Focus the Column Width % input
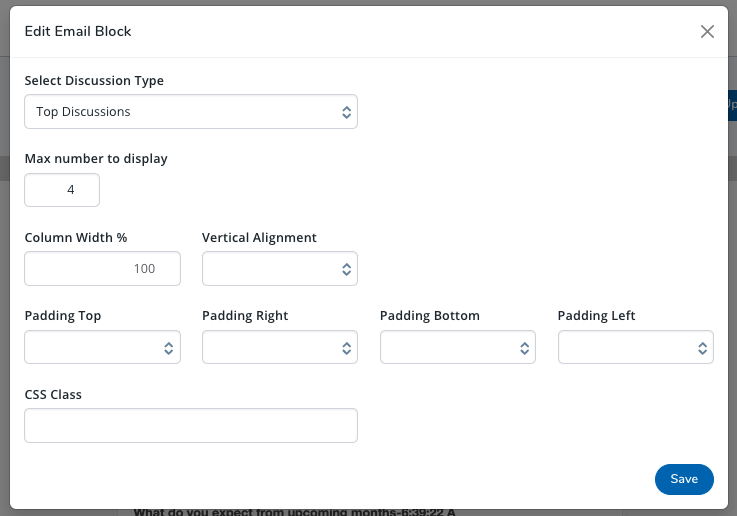The image size is (737, 516). pos(102,268)
